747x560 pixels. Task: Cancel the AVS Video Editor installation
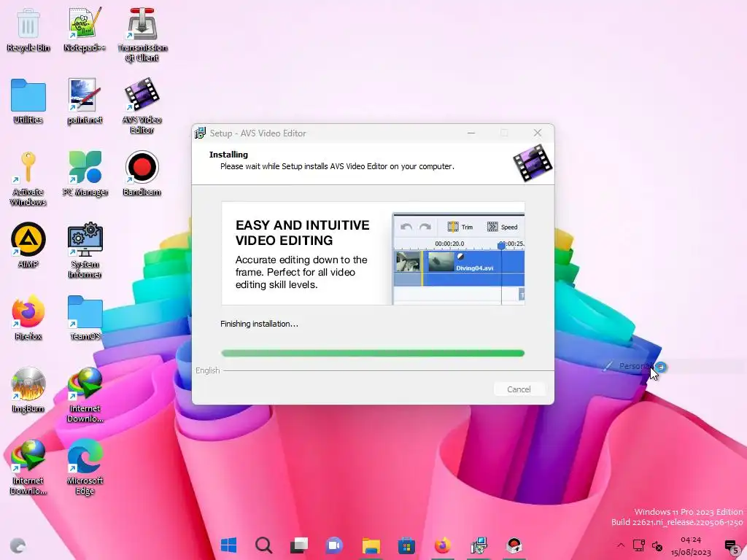[519, 389]
